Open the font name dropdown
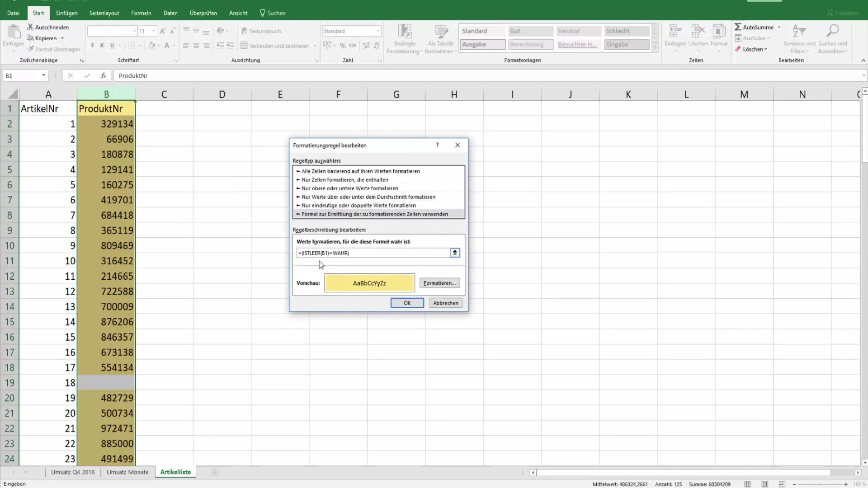 pyautogui.click(x=134, y=31)
